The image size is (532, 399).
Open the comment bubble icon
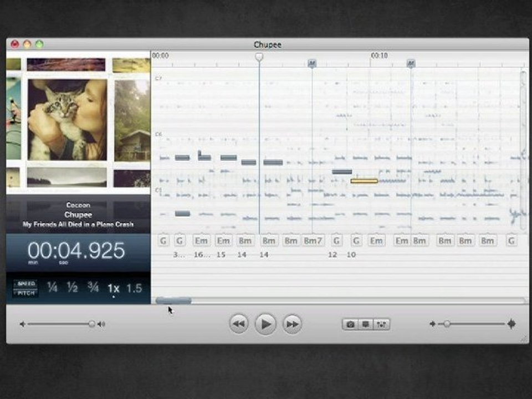click(365, 324)
